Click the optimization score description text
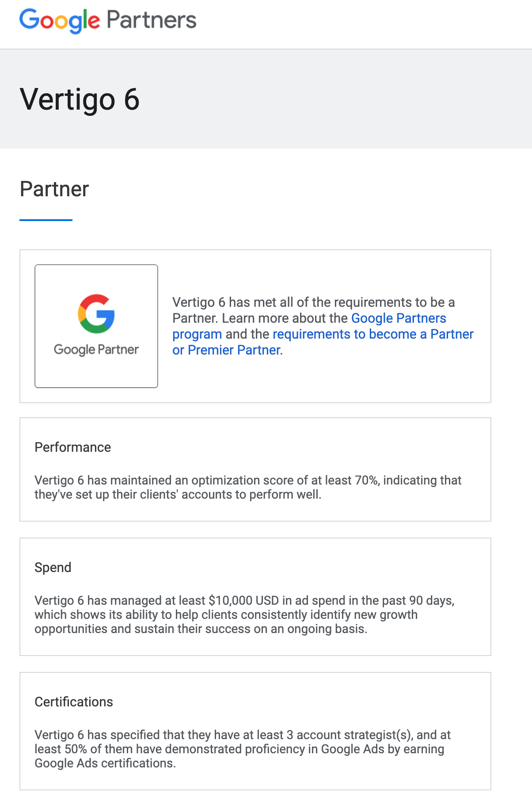This screenshot has width=532, height=801. (x=247, y=487)
